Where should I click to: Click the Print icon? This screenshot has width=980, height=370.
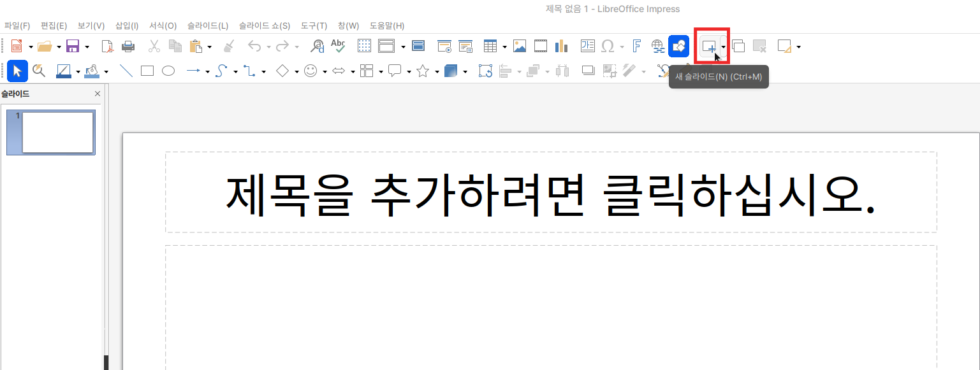[x=128, y=46]
